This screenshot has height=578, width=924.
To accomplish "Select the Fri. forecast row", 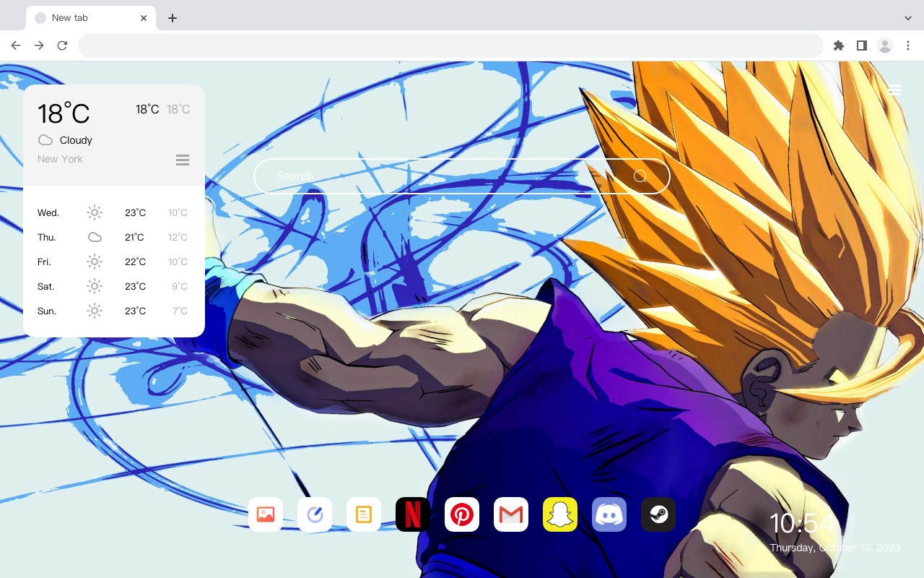I will point(114,262).
